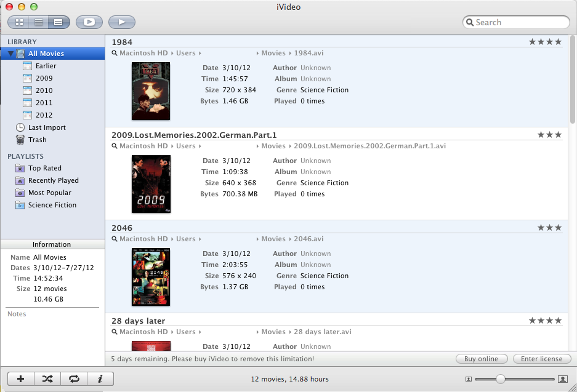Toggle the info panel button
Image resolution: width=577 pixels, height=392 pixels.
coord(100,378)
